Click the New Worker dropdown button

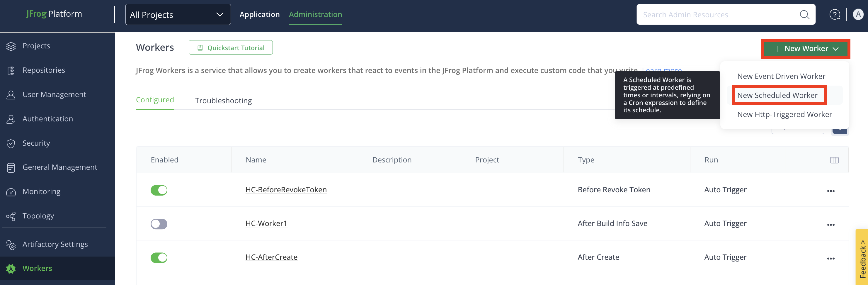(x=805, y=49)
